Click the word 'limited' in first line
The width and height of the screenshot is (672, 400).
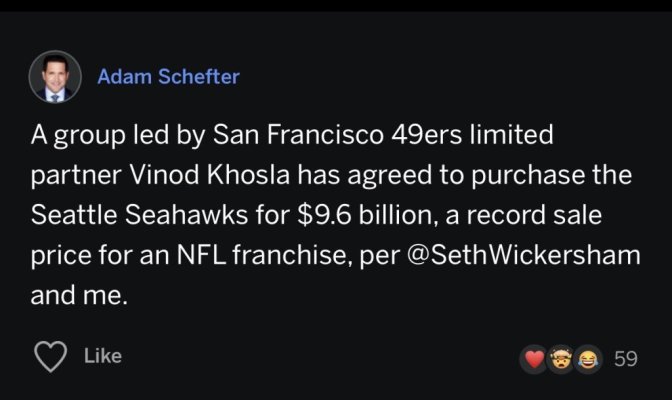point(512,134)
